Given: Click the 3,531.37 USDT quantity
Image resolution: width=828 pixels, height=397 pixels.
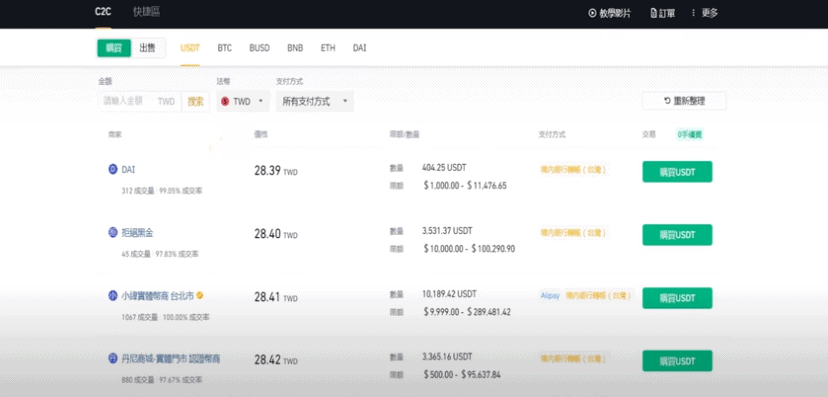Looking at the screenshot, I should 447,231.
